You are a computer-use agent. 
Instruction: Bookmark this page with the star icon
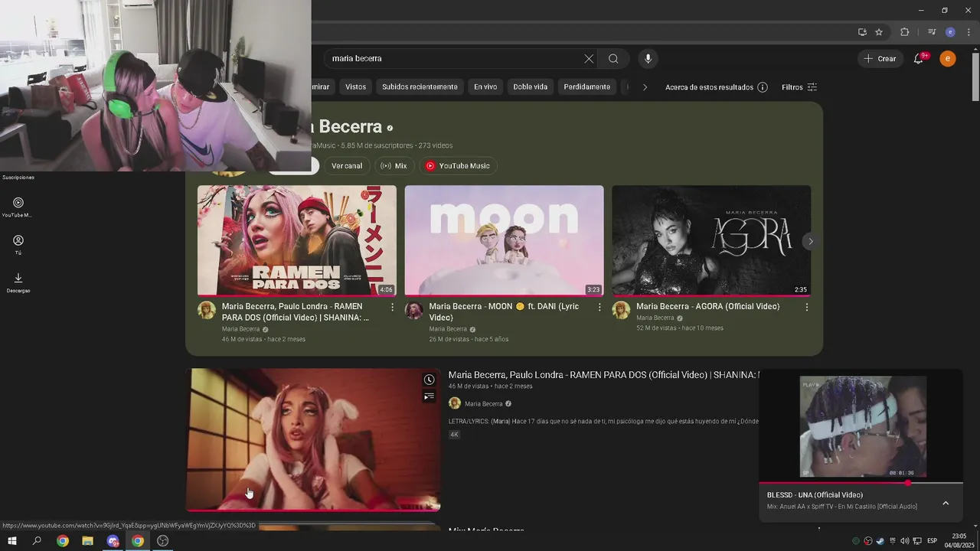879,32
